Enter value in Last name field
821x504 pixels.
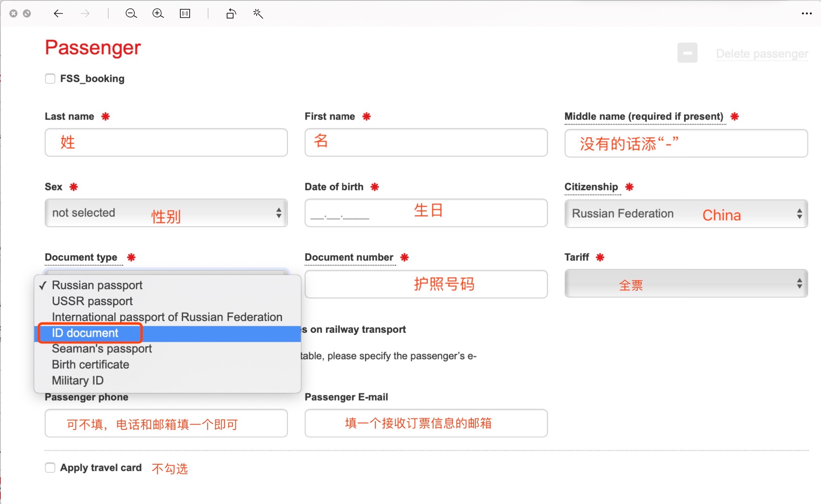[x=167, y=143]
